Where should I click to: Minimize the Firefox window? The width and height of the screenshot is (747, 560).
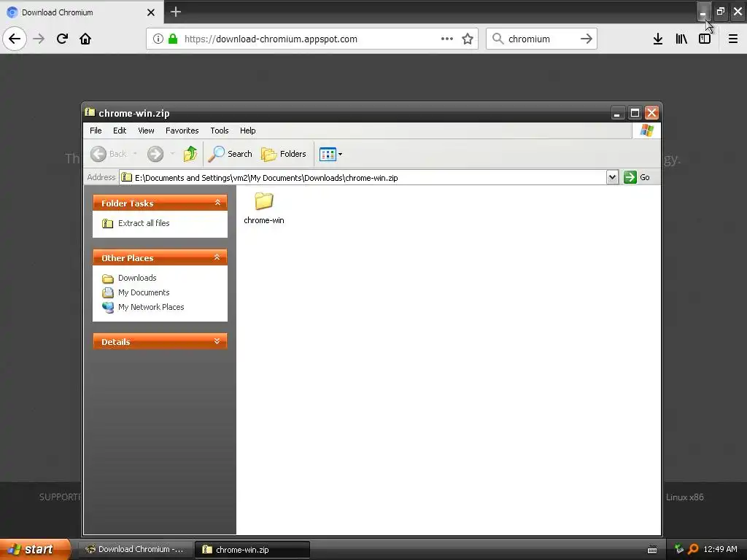pos(704,12)
